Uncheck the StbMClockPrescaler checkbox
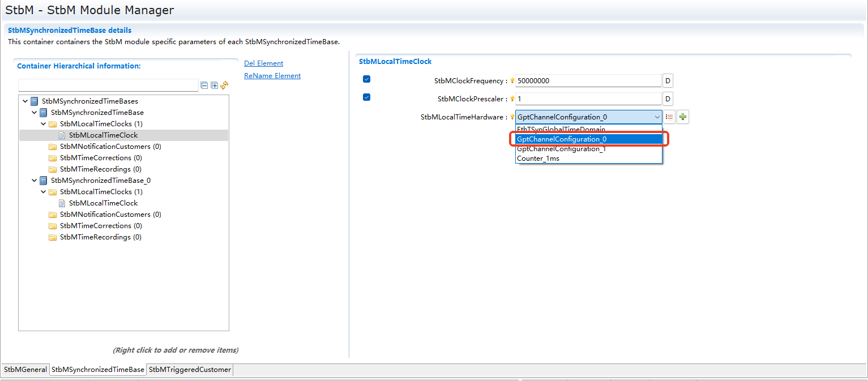 pos(366,97)
